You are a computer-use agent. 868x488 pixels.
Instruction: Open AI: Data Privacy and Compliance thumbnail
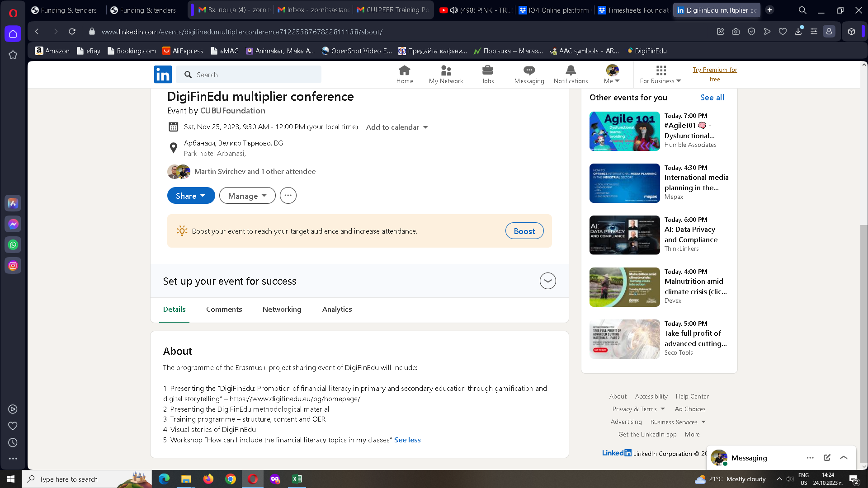tap(624, 235)
